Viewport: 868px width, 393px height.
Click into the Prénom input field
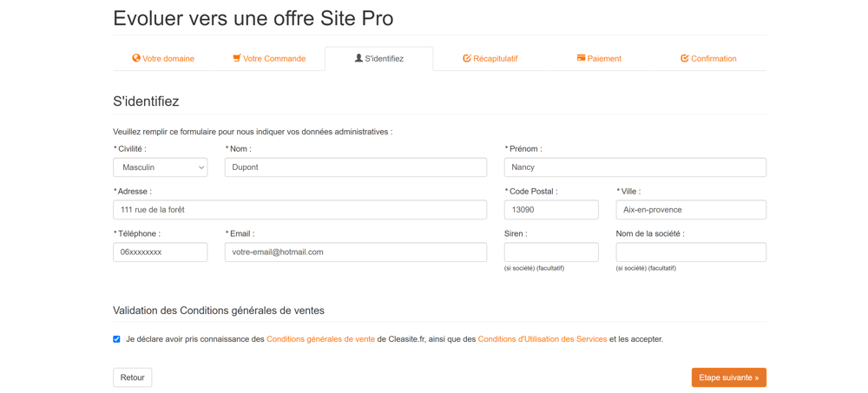[635, 167]
